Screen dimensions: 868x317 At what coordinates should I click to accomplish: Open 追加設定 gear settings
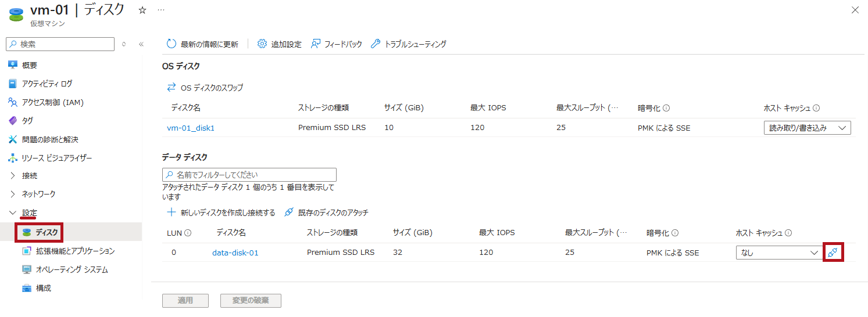[262, 44]
